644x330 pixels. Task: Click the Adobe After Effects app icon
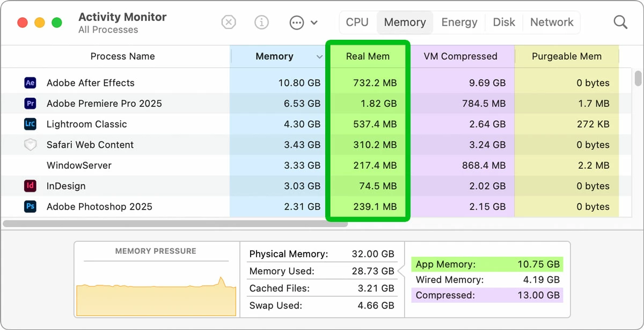(x=30, y=83)
